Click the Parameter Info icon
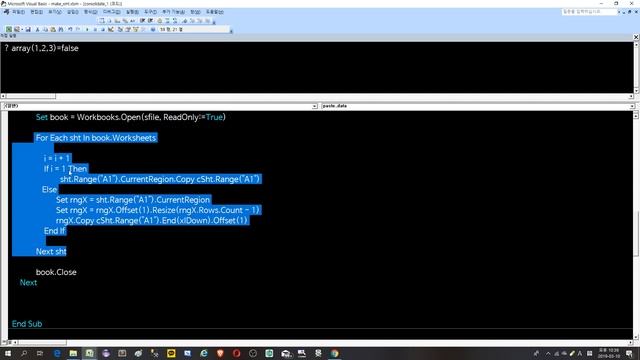Viewport: 640px width, 360px height. 125,21
